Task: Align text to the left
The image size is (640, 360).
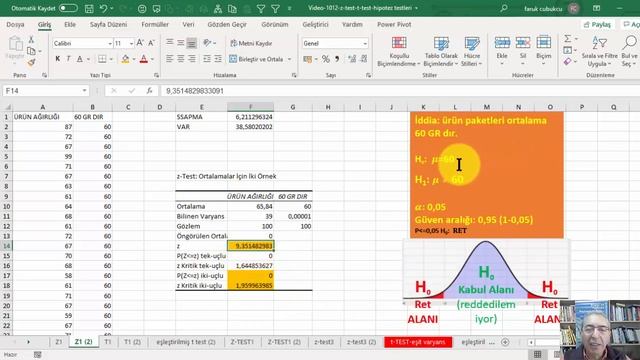Action: click(169, 59)
